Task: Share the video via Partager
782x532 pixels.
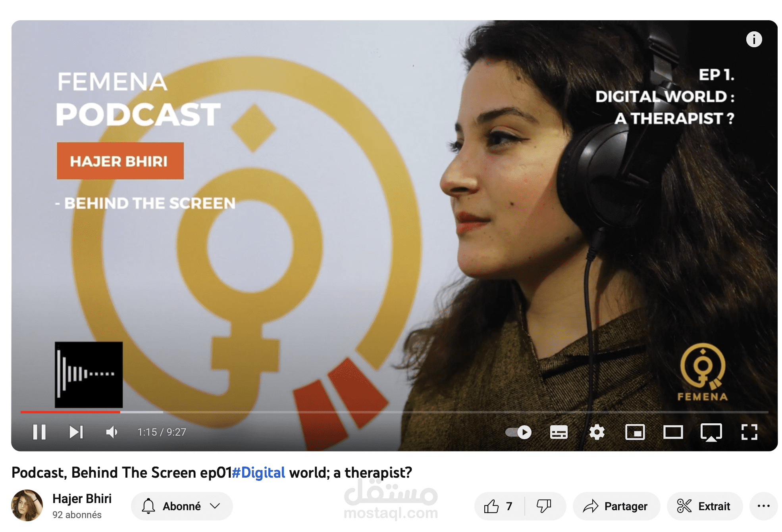Action: tap(616, 506)
